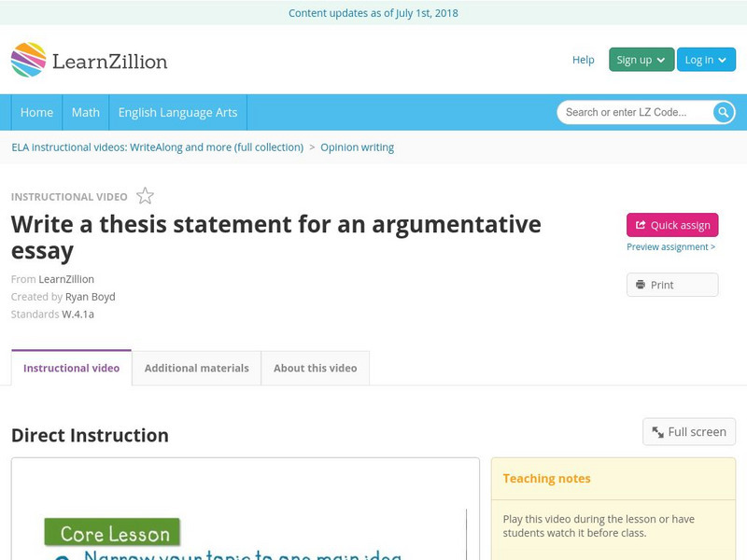Click the share arrow icon on Quick assign
747x560 pixels.
(641, 224)
